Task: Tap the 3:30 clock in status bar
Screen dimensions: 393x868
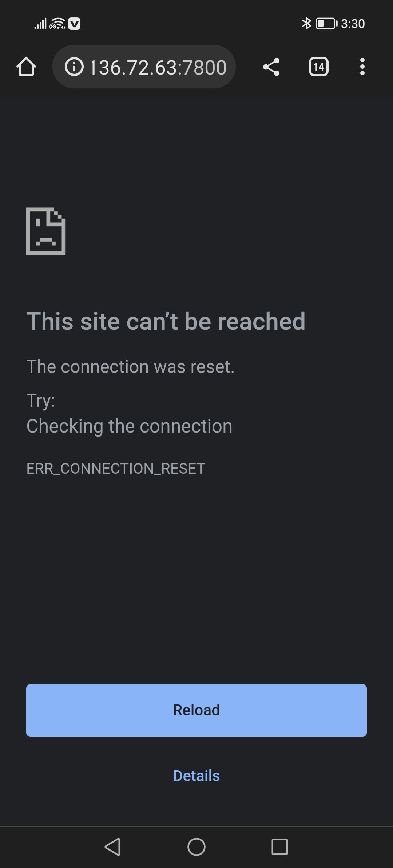Action: 353,24
